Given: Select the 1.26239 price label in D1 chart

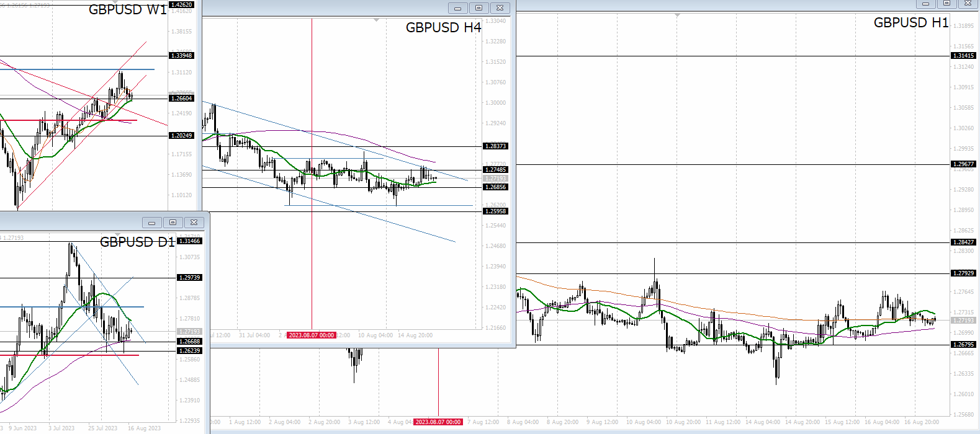Looking at the screenshot, I should coord(190,351).
